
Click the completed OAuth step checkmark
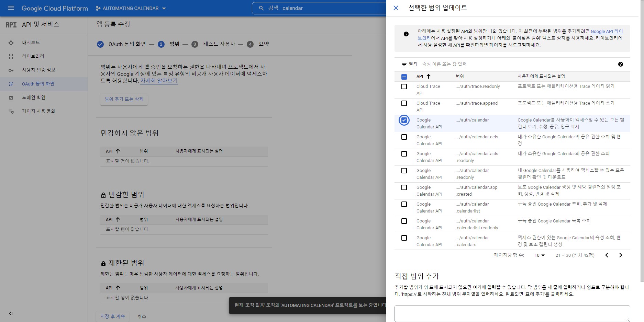tap(100, 44)
